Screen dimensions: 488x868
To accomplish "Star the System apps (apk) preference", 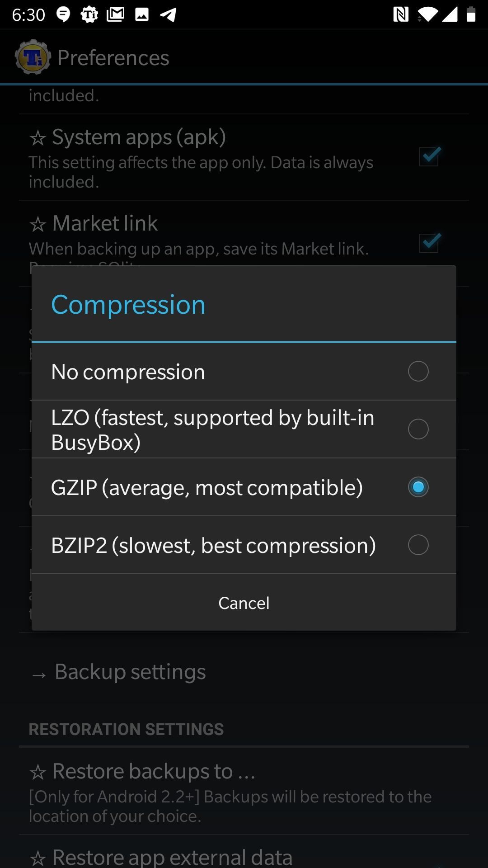I will point(38,137).
